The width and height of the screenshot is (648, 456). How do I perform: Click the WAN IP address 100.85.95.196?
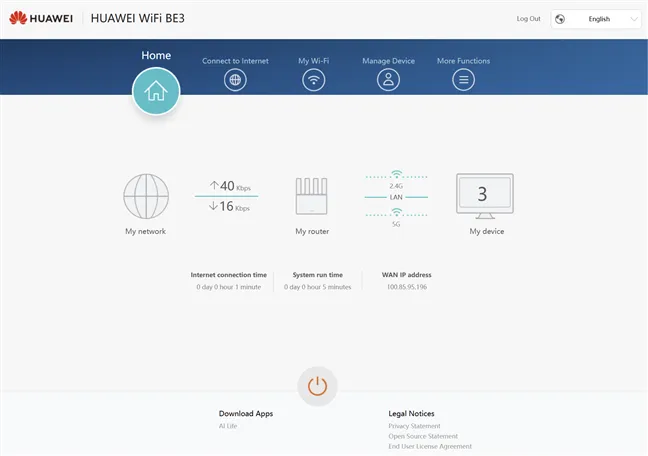click(407, 287)
